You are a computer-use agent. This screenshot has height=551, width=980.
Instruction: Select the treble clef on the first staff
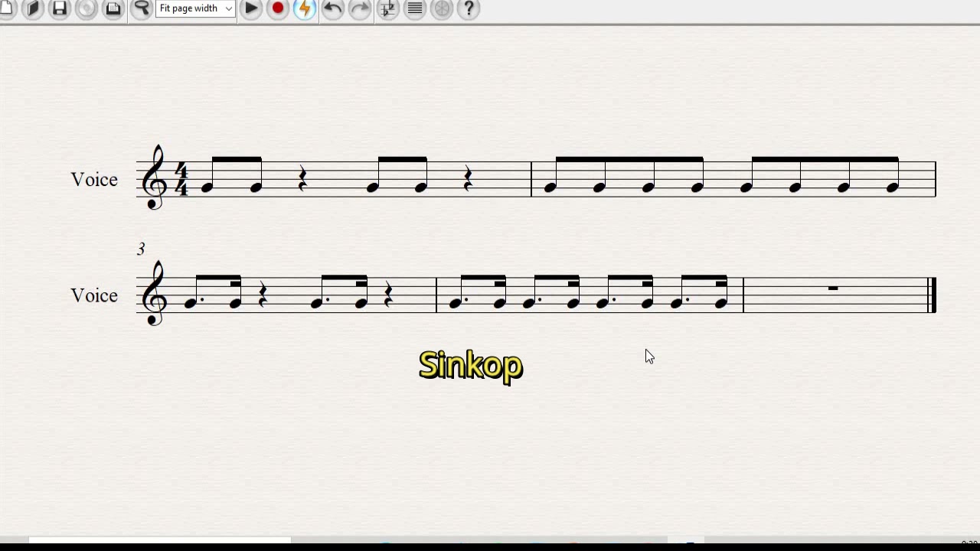click(156, 178)
